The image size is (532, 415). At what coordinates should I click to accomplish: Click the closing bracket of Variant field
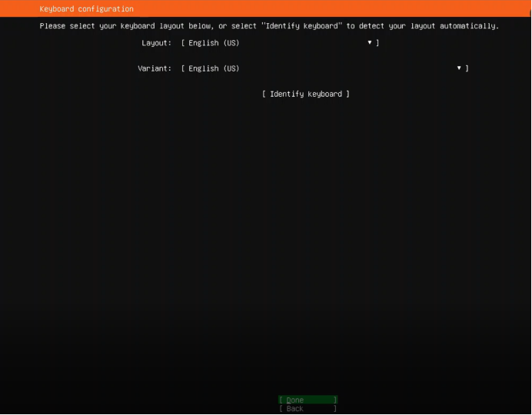(x=467, y=68)
